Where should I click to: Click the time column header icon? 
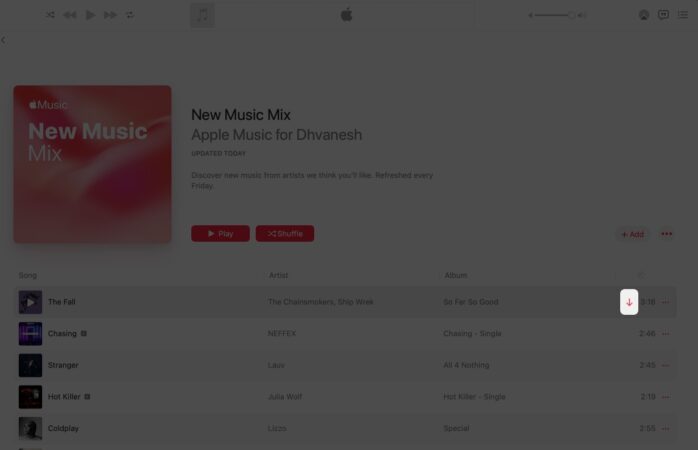click(x=641, y=276)
